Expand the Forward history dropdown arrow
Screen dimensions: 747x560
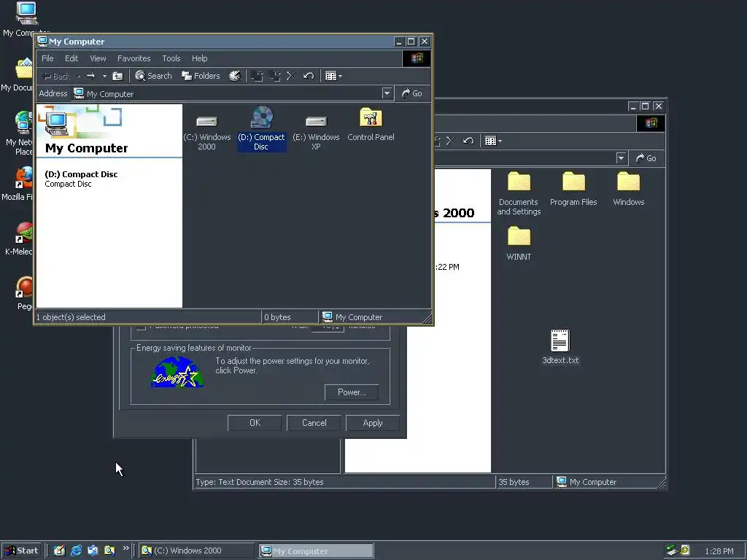[x=104, y=76]
